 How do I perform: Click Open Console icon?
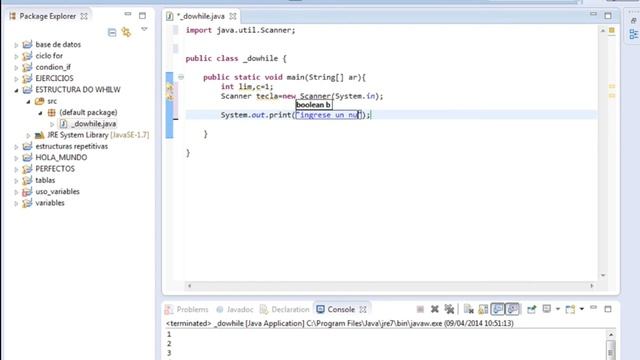tap(570, 309)
